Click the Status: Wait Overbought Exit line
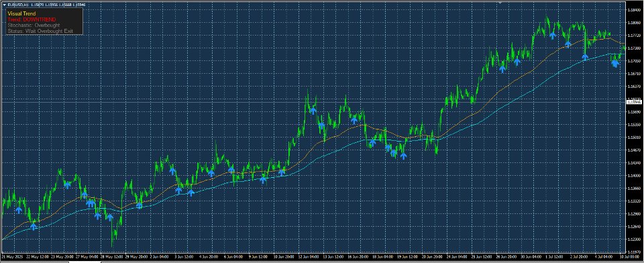This screenshot has width=644, height=263. click(40, 31)
